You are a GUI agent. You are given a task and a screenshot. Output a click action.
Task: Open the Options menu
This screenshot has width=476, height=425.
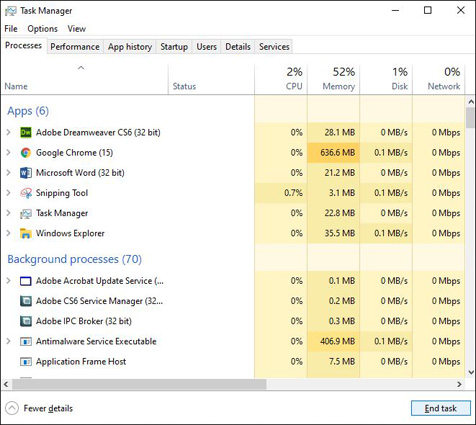tap(42, 29)
